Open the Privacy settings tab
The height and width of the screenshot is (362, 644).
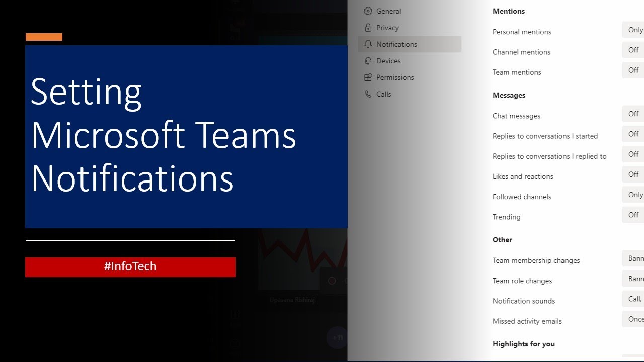coord(410,28)
